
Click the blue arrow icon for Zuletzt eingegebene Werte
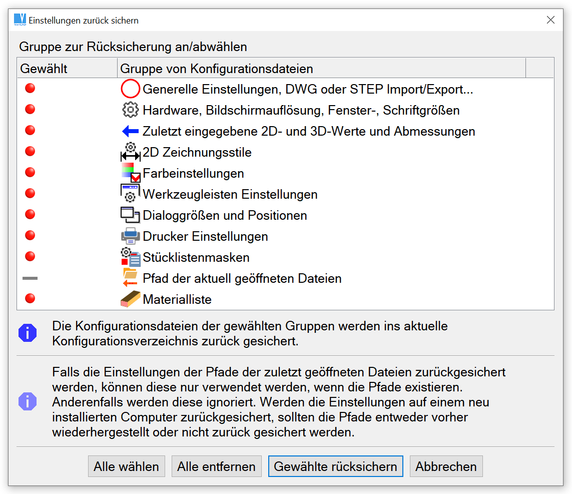[x=130, y=131]
